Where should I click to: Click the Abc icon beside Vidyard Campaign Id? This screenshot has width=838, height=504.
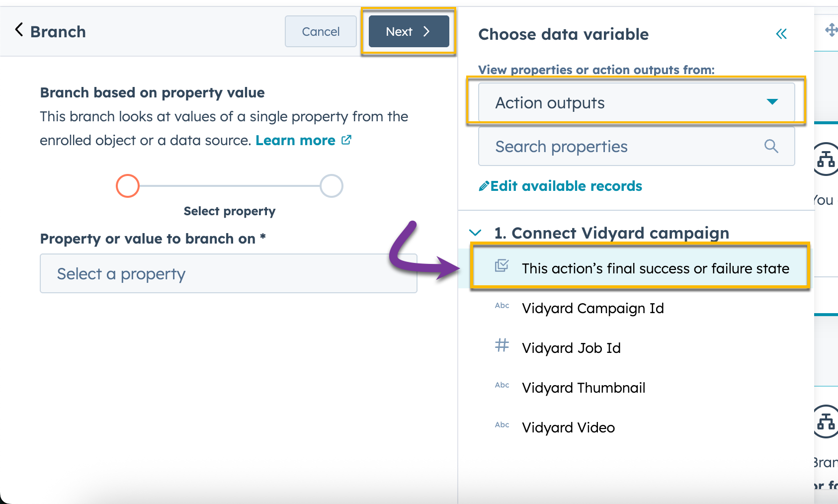tap(502, 306)
